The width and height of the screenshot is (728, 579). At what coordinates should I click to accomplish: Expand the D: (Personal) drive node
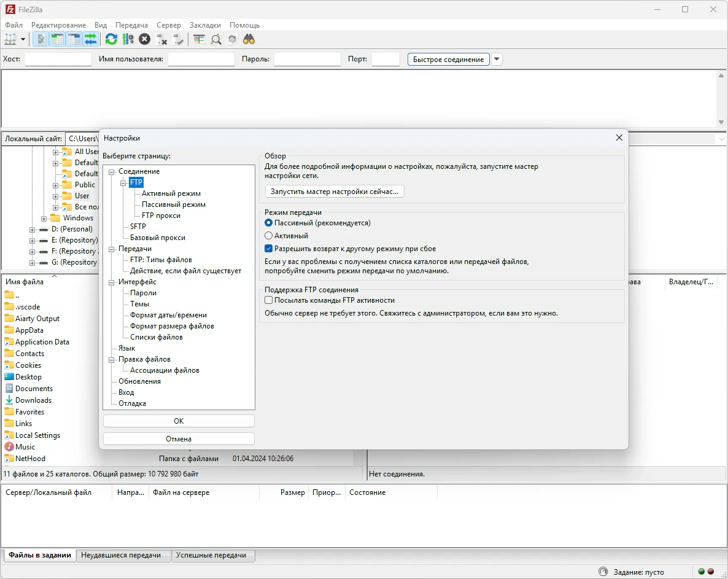click(x=33, y=230)
